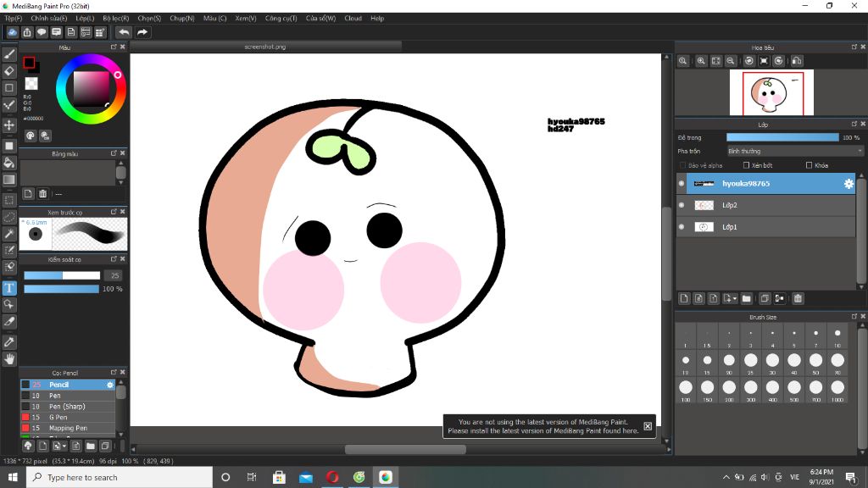The height and width of the screenshot is (488, 868).
Task: Open the Công cụ(T) menu
Action: coord(281,18)
